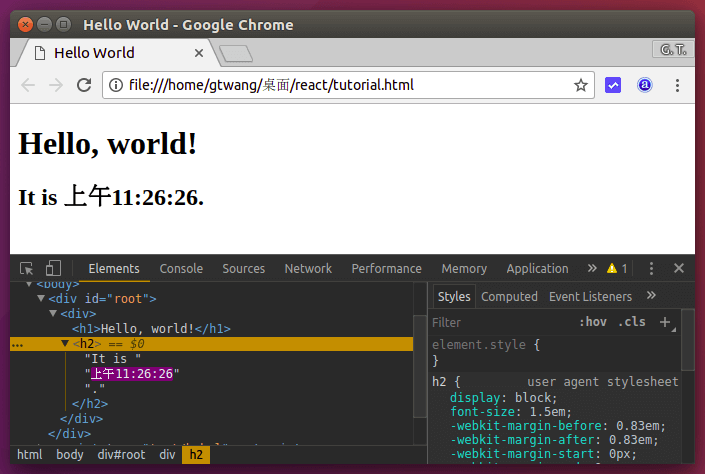The width and height of the screenshot is (705, 474).
Task: Open the Computed styles tab
Action: (x=509, y=296)
